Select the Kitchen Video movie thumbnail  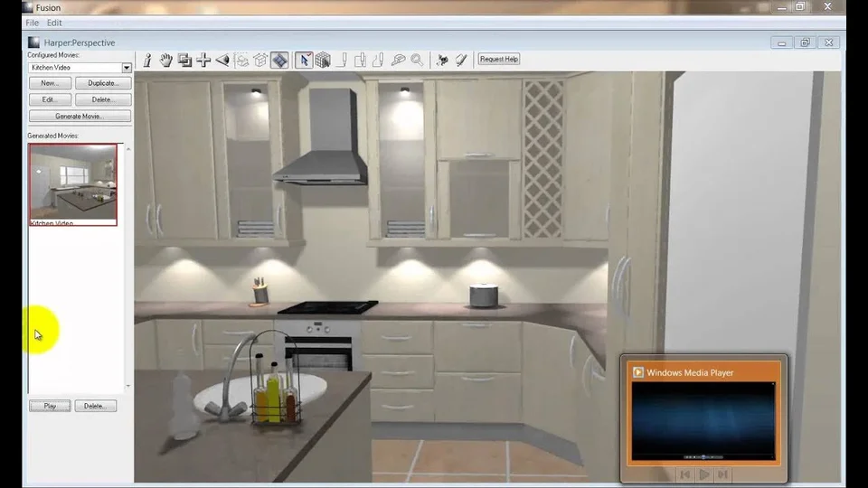pyautogui.click(x=73, y=184)
